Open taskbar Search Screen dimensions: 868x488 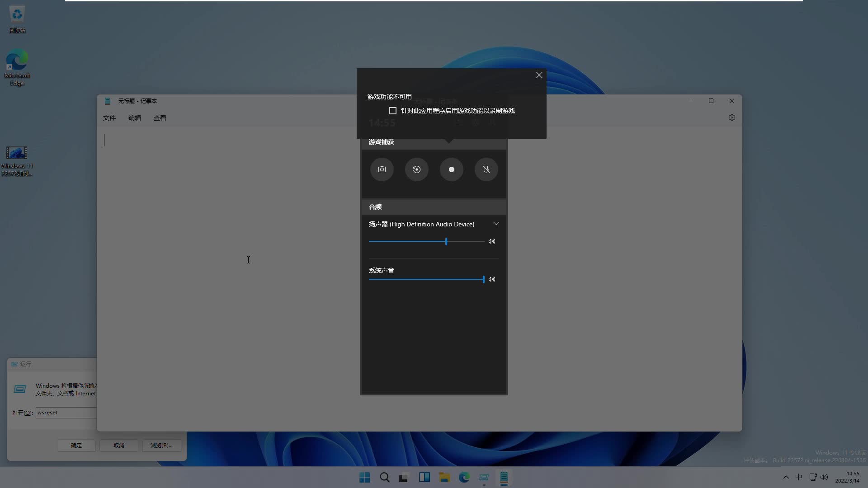[x=385, y=478]
